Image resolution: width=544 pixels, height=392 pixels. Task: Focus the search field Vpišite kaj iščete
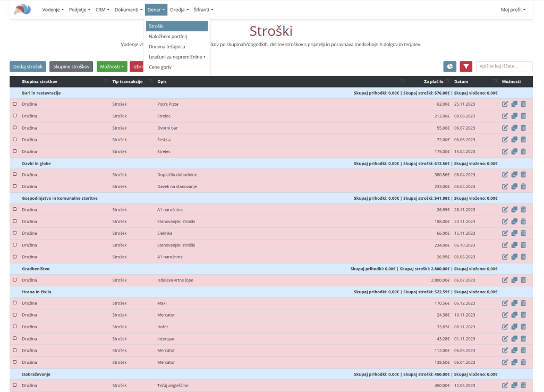tap(504, 66)
